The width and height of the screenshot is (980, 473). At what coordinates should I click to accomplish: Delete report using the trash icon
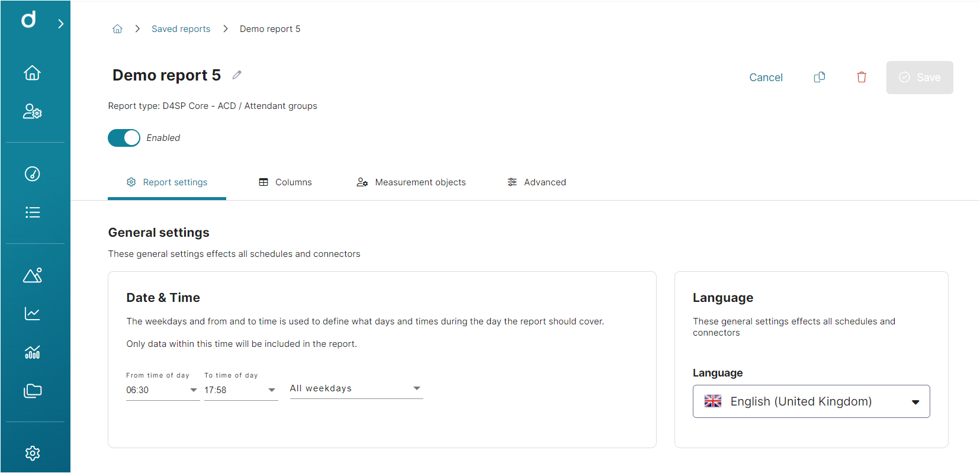pos(862,78)
